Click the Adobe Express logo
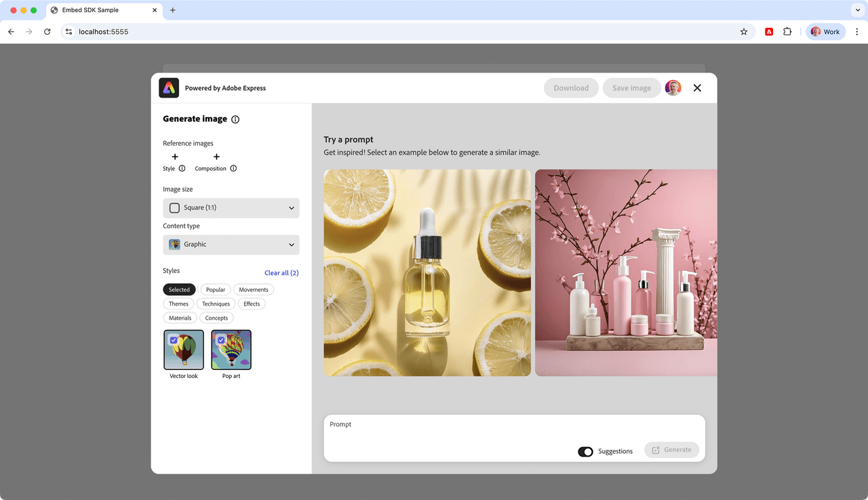This screenshot has height=500, width=868. 169,88
